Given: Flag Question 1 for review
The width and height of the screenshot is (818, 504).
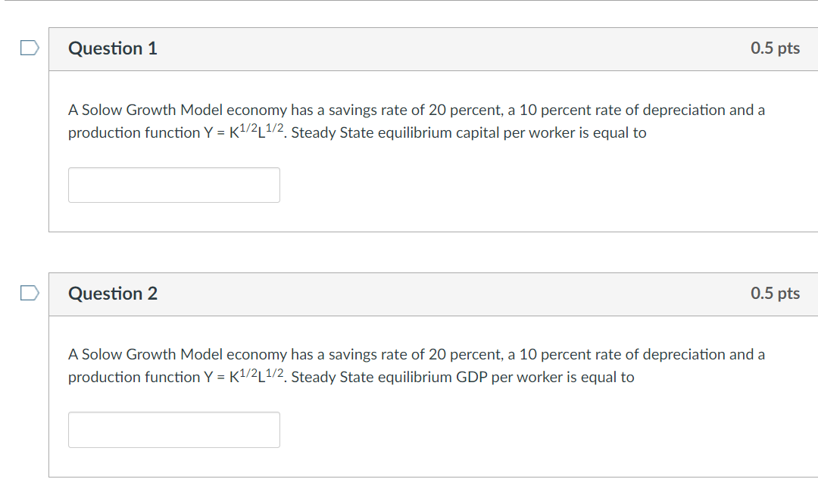Looking at the screenshot, I should coord(29,48).
